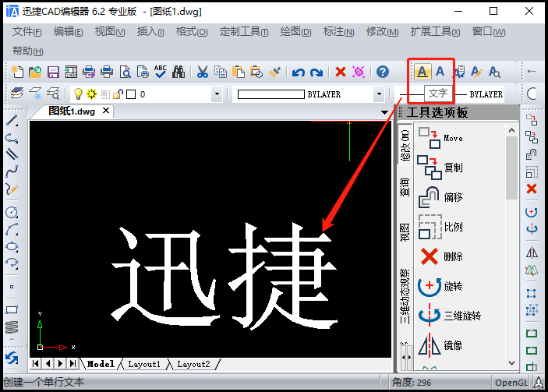
Task: Open the 标注 menu
Action: pyautogui.click(x=338, y=32)
